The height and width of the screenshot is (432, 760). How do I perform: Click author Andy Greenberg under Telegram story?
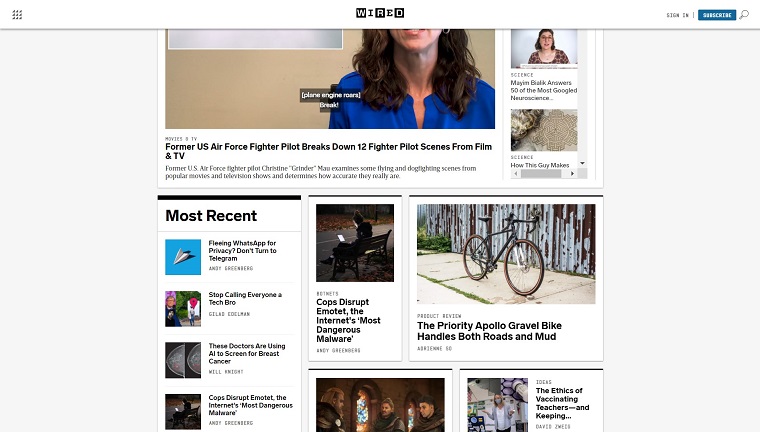click(231, 269)
